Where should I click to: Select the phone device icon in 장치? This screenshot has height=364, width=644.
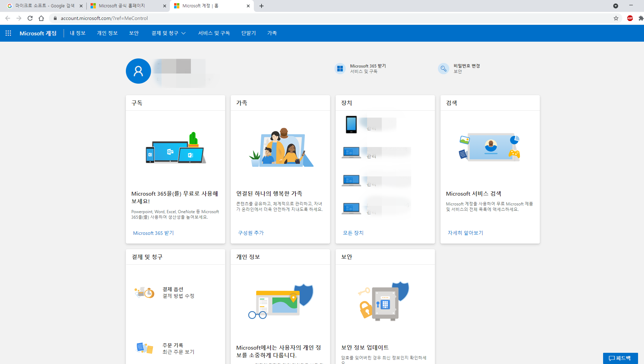click(351, 125)
